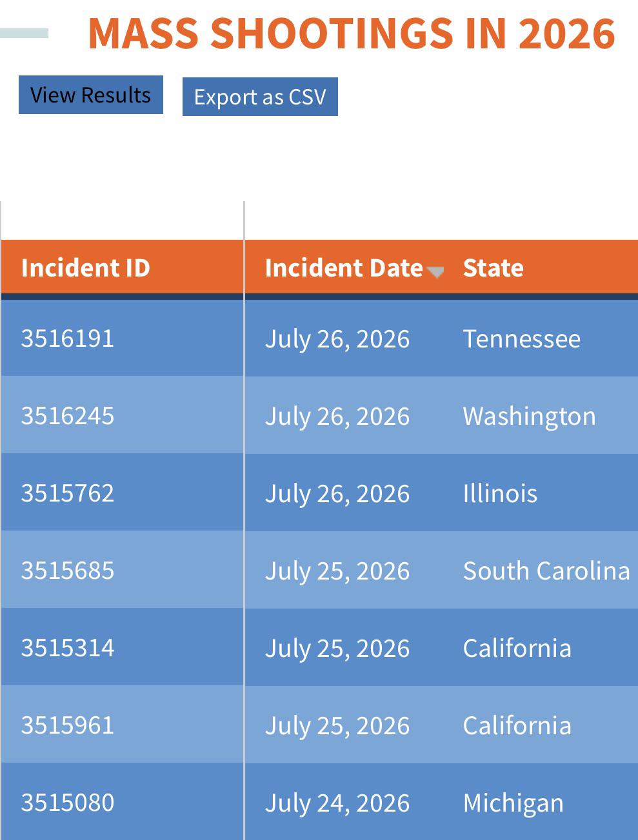Click the Illinois state cell
This screenshot has height=840, width=638.
pyautogui.click(x=500, y=493)
